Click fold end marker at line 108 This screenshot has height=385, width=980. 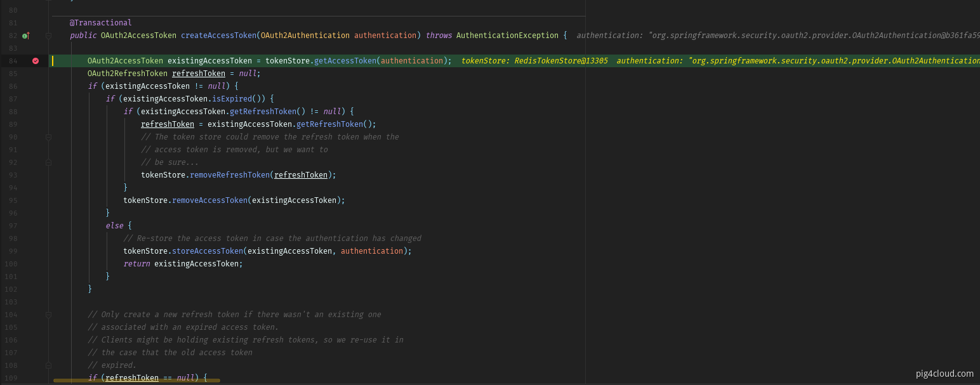pyautogui.click(x=48, y=365)
